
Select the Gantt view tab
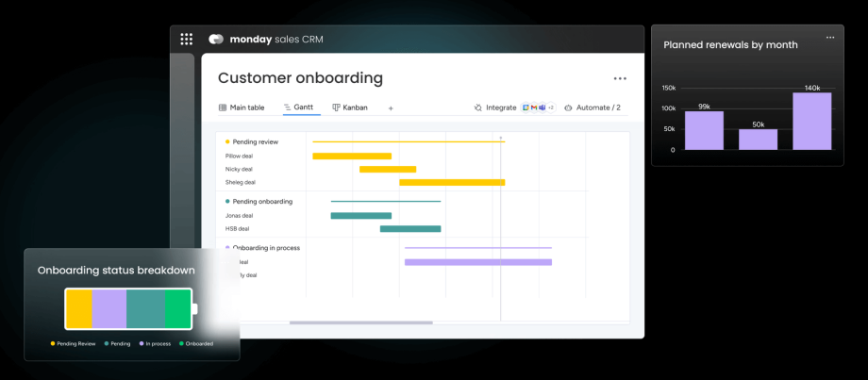298,107
